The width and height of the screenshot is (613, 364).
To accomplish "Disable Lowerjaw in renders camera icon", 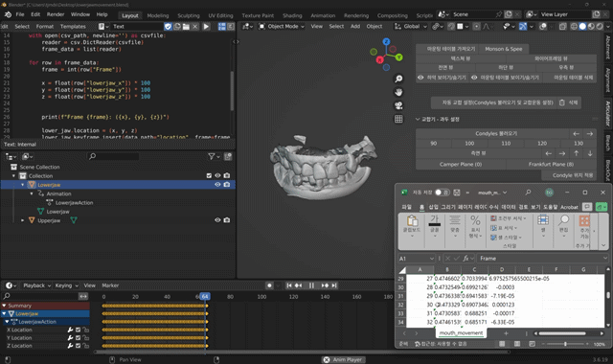I will 227,185.
